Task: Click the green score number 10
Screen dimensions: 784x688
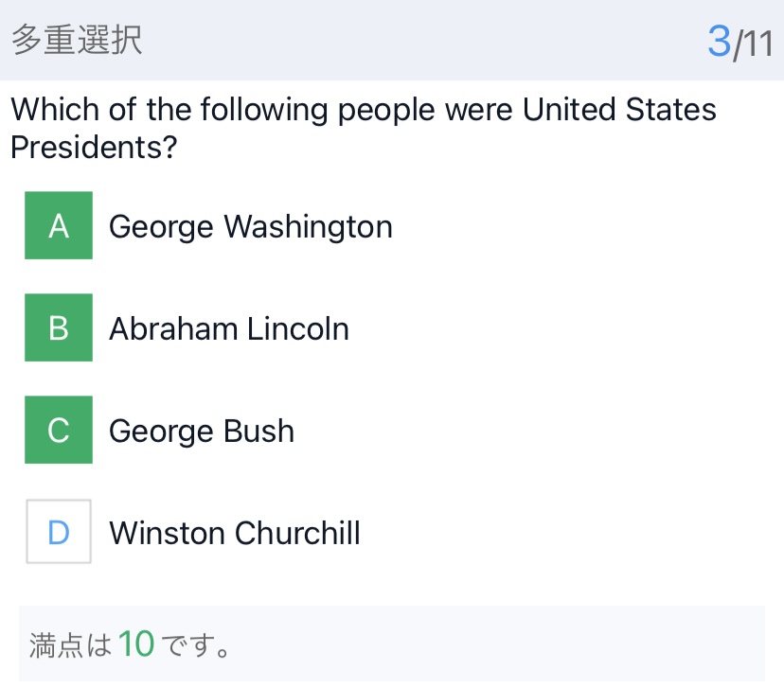Action: coord(136,644)
